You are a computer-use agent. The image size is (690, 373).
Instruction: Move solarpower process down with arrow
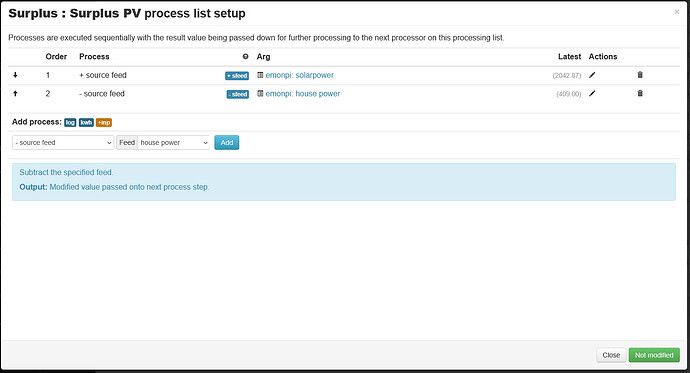click(15, 75)
